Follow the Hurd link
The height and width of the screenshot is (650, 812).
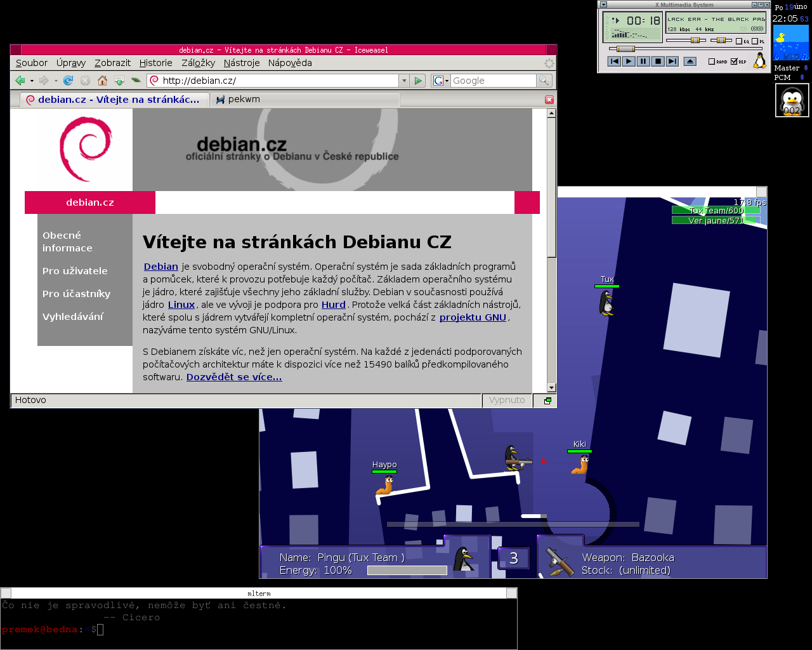point(334,305)
